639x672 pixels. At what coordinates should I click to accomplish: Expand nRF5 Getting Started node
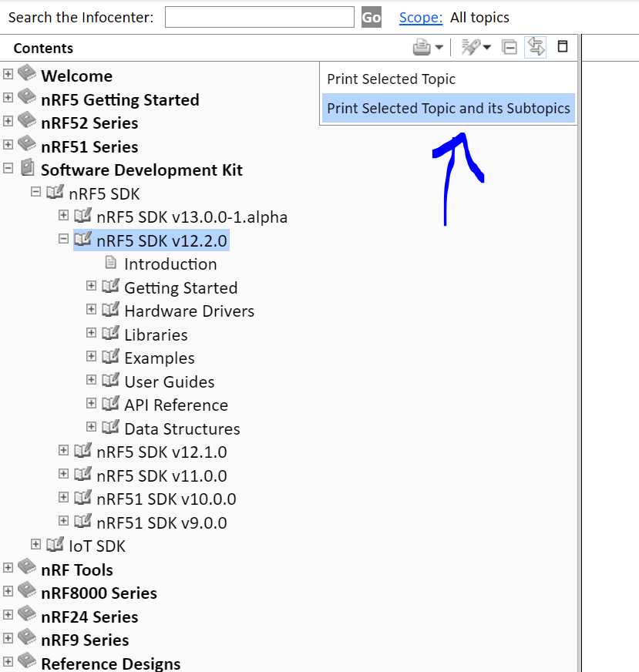click(8, 97)
